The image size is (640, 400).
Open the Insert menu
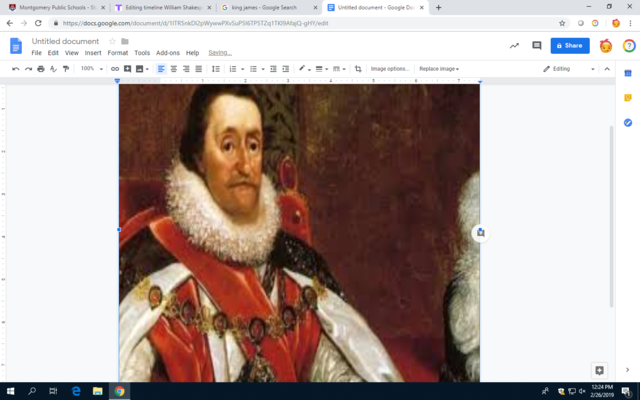point(93,53)
